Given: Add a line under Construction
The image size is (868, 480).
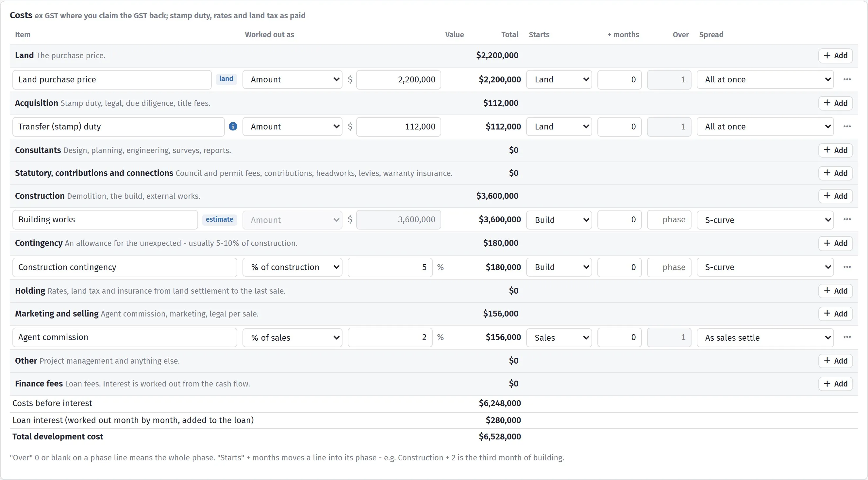Looking at the screenshot, I should point(835,196).
